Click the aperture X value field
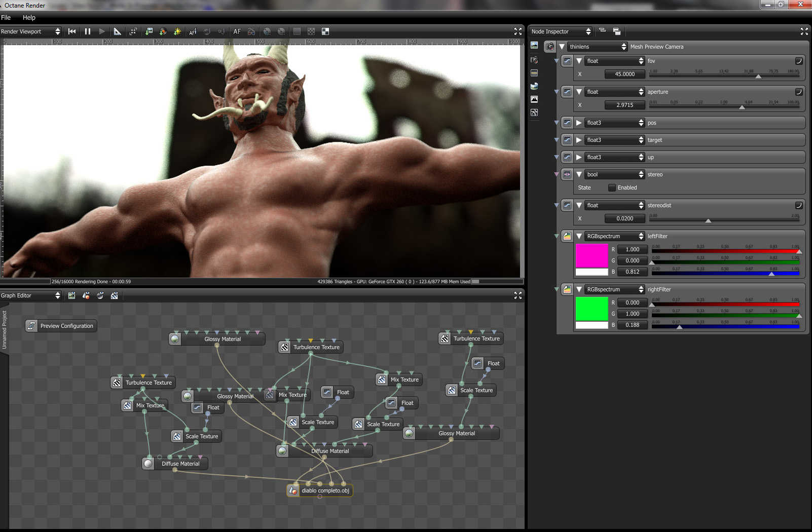The width and height of the screenshot is (812, 532). point(625,105)
